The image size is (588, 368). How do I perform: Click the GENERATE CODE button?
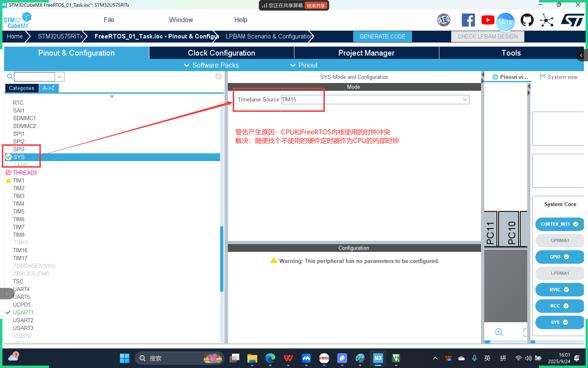[382, 37]
